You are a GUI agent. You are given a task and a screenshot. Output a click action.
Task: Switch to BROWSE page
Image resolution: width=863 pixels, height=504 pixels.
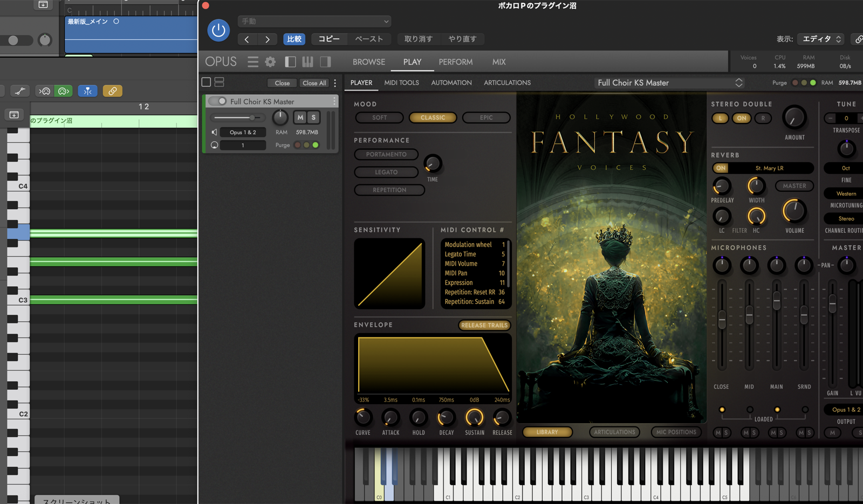[x=369, y=62]
